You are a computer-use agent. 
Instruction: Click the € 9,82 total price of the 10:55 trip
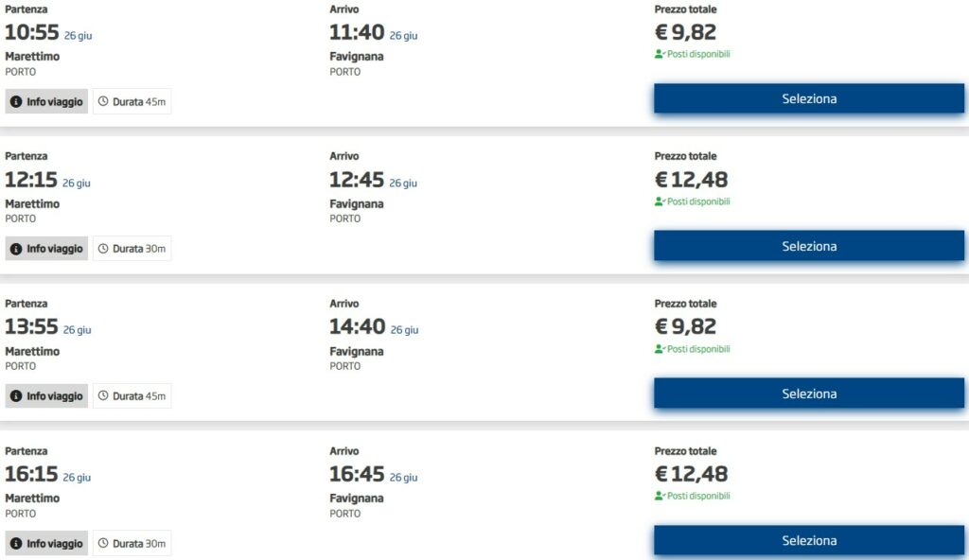tap(685, 32)
